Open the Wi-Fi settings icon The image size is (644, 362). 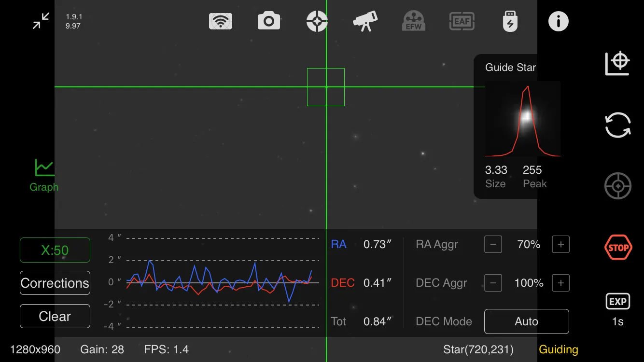click(221, 21)
